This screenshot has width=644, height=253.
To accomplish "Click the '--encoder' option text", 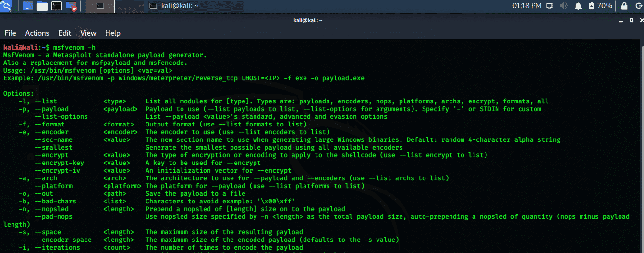I will point(51,132).
